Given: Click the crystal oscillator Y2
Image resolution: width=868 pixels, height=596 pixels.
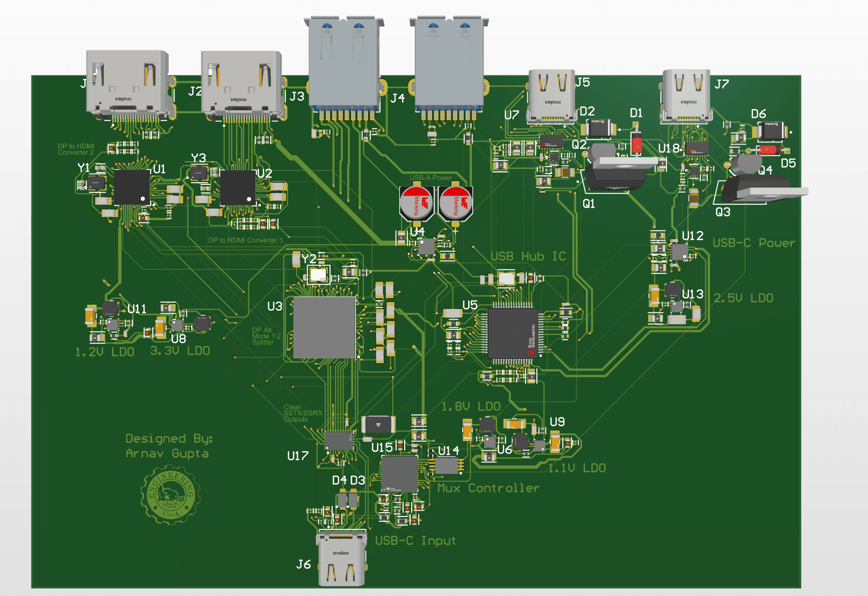Looking at the screenshot, I should coord(318,274).
